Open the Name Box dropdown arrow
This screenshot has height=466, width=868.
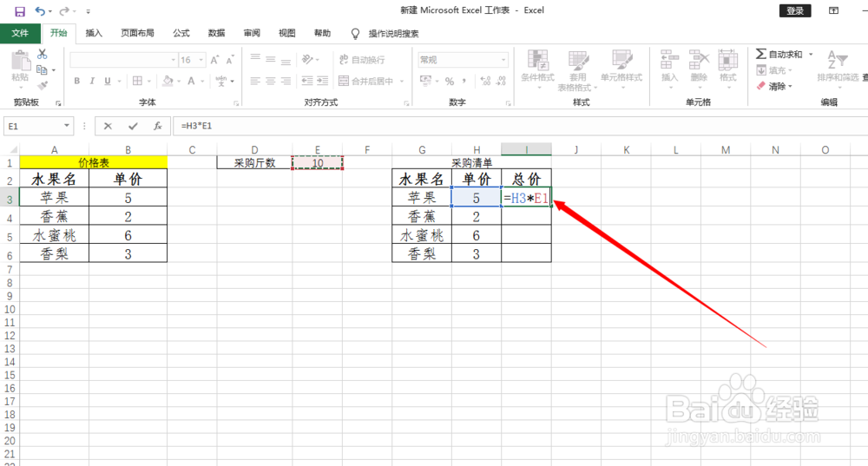pos(67,126)
